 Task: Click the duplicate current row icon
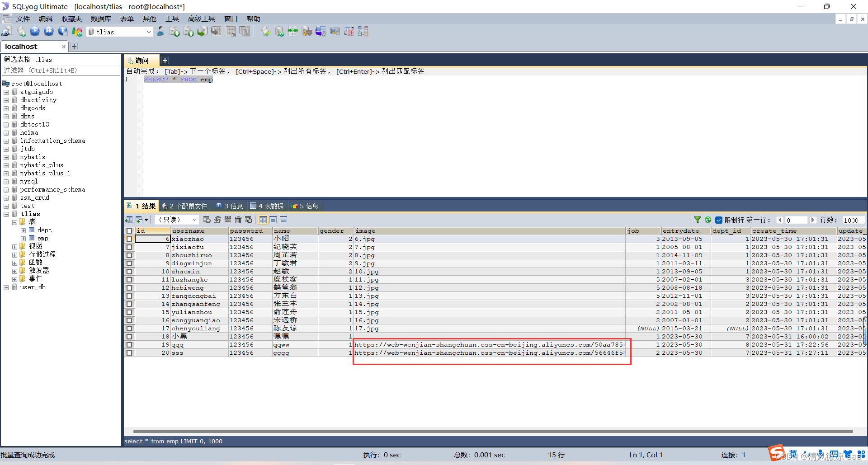[x=217, y=220]
